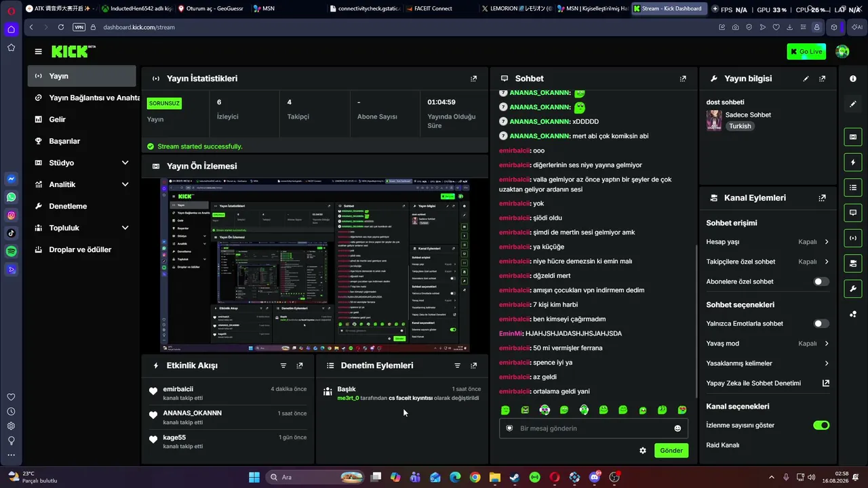Click the SORUNSUZ stream status badge

click(x=164, y=103)
